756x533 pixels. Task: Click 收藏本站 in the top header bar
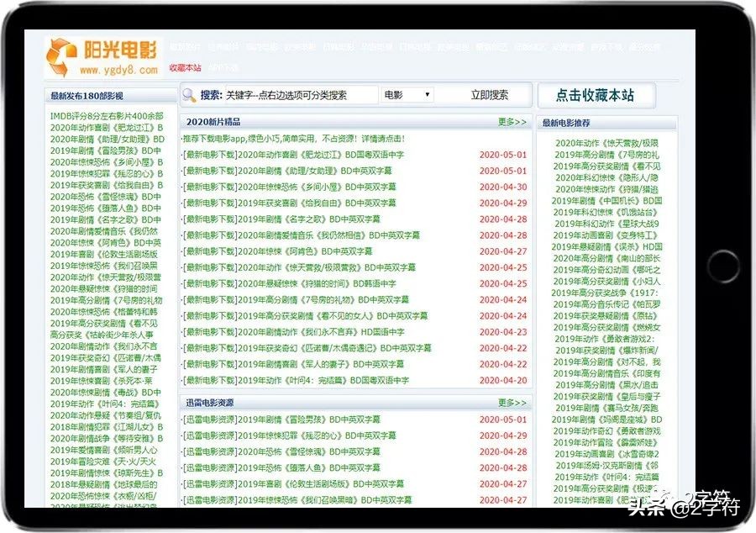point(185,67)
